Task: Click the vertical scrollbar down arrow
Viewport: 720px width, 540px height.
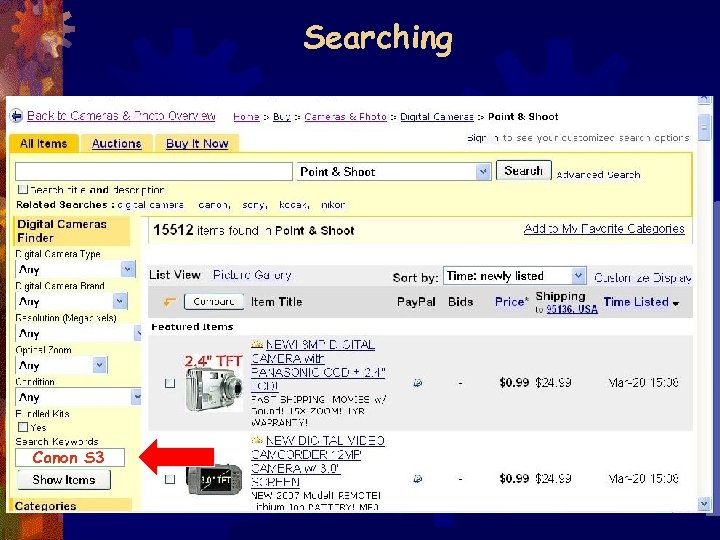Action: tap(704, 504)
